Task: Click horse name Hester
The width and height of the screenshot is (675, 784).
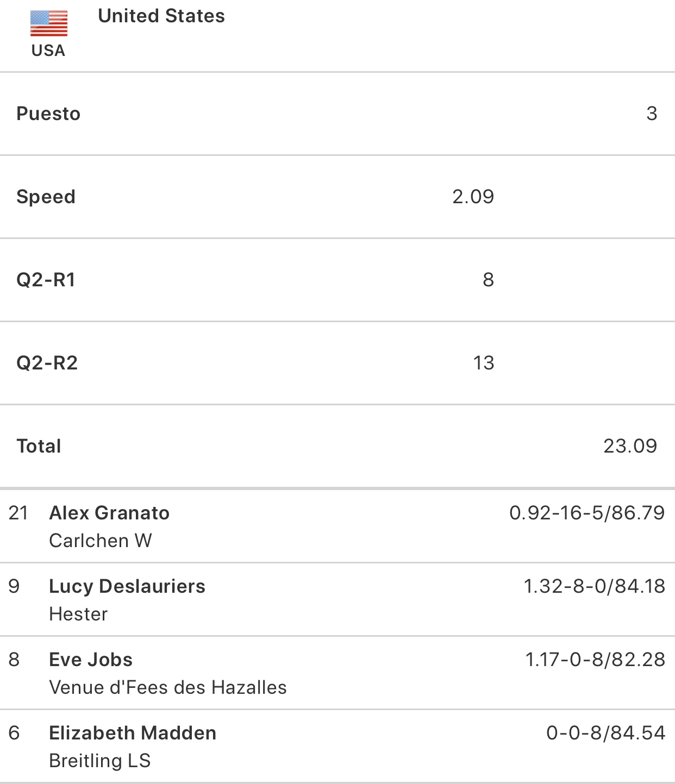Action: [78, 614]
